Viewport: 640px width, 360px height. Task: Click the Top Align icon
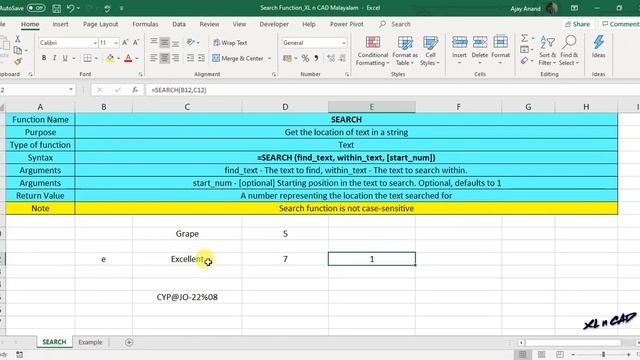[153, 42]
